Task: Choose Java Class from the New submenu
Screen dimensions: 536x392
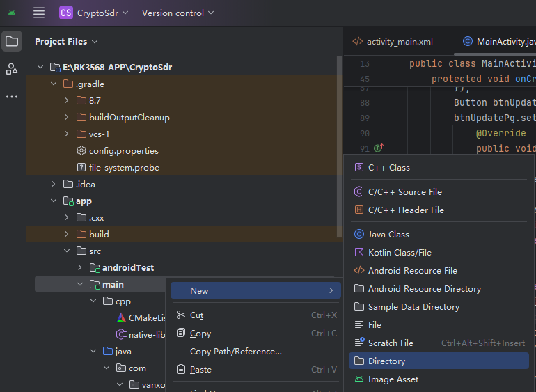Action: tap(388, 235)
